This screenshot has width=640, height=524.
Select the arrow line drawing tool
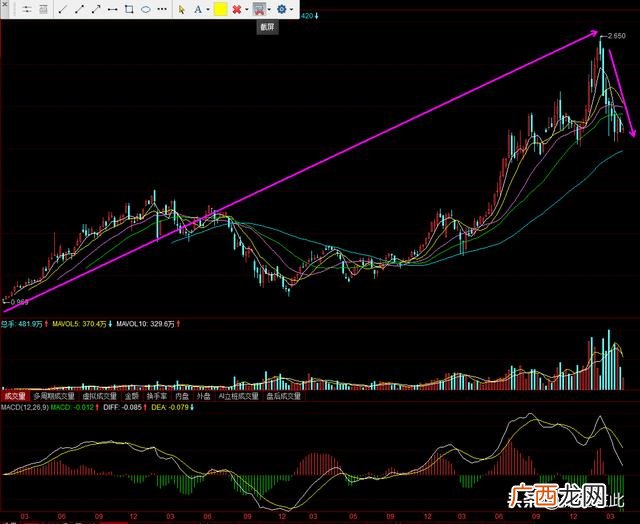96,9
